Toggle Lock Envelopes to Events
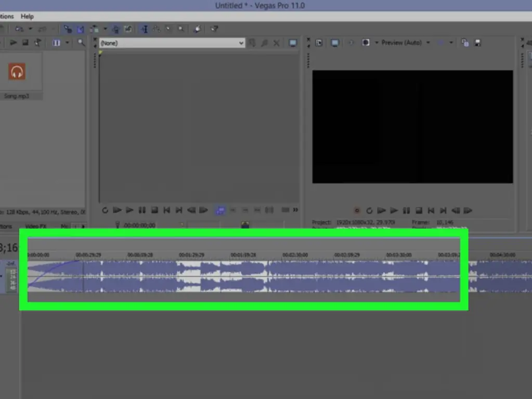The image size is (532, 399). 115,29
